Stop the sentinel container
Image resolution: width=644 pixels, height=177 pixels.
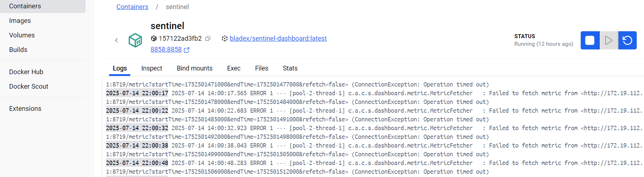coord(590,40)
